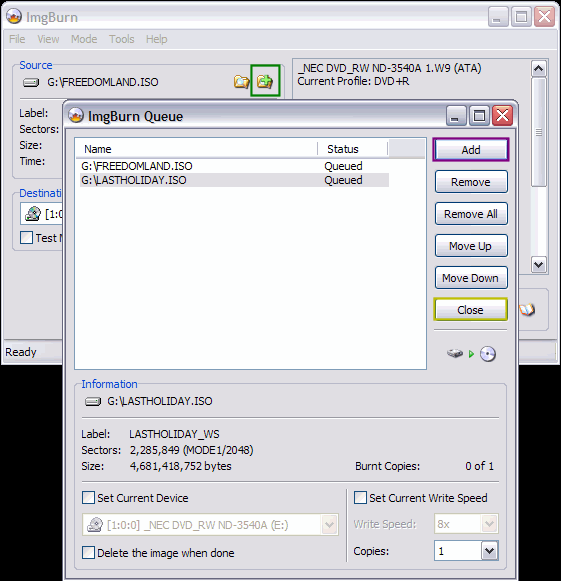This screenshot has width=561, height=581.
Task: Click the drive icon beside G:\FREEDOMLAND.ISO source
Action: tap(31, 82)
